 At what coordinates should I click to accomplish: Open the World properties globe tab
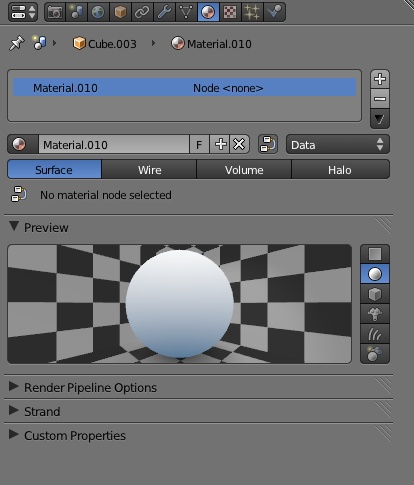[98, 12]
